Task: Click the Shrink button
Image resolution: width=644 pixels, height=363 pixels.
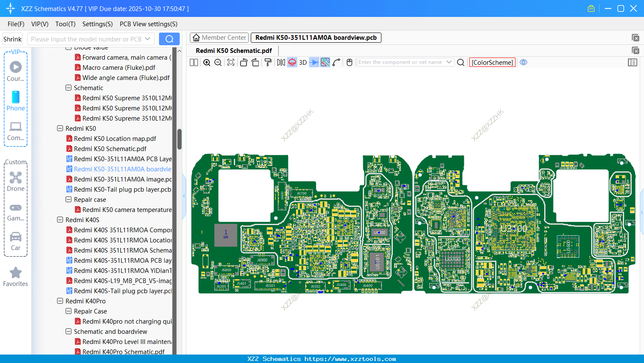Action: (x=13, y=39)
